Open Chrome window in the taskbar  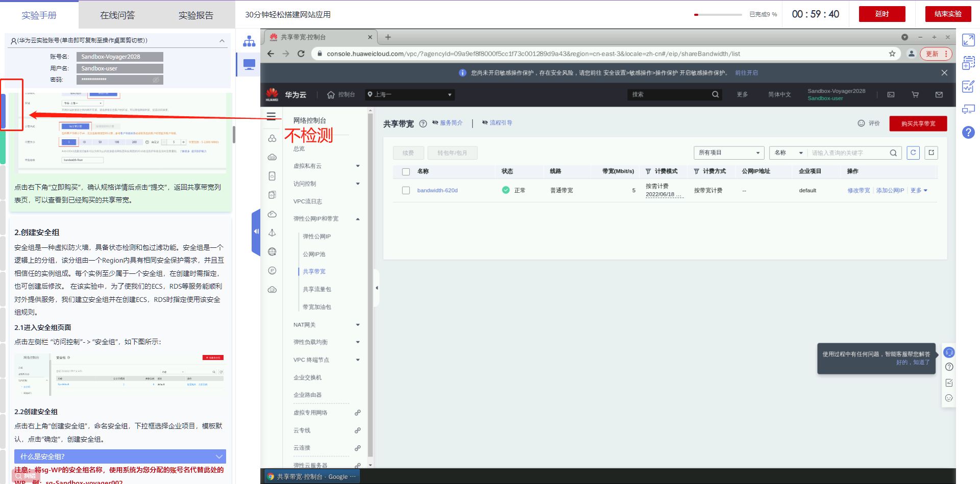[312, 476]
